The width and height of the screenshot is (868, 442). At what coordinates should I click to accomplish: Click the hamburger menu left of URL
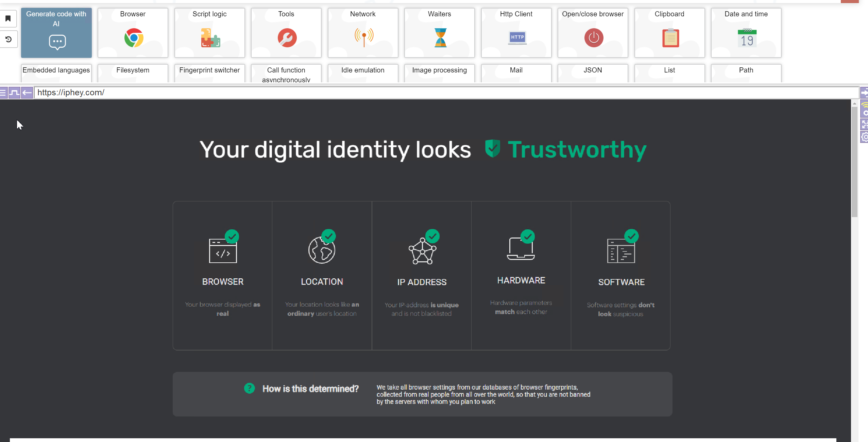[3, 93]
